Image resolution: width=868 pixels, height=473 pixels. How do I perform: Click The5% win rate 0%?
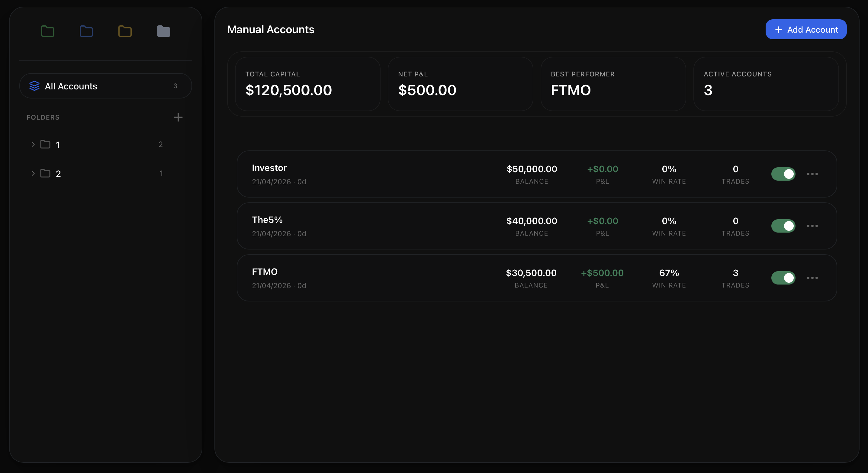click(x=669, y=221)
